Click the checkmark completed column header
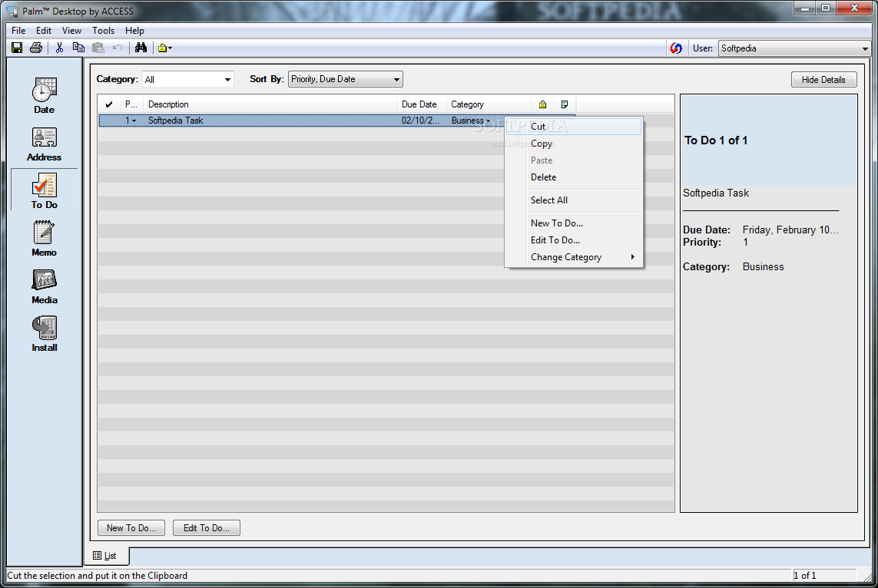This screenshot has height=588, width=878. coord(109,104)
